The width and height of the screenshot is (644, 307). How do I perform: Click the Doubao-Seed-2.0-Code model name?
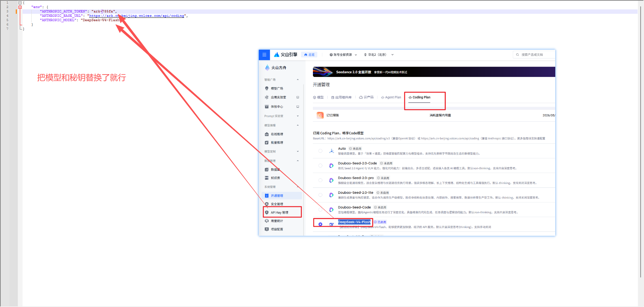pyautogui.click(x=357, y=163)
